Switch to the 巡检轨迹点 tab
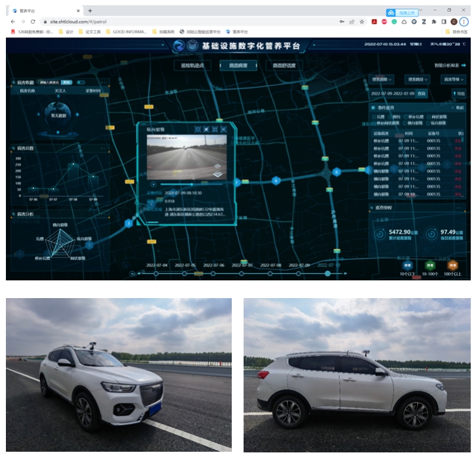 click(x=192, y=65)
